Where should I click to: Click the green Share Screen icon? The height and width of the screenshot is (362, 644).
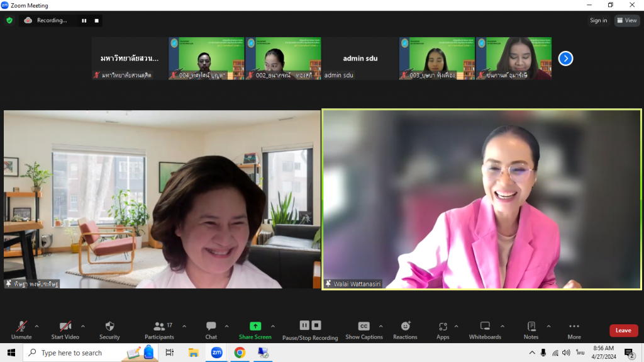click(255, 326)
